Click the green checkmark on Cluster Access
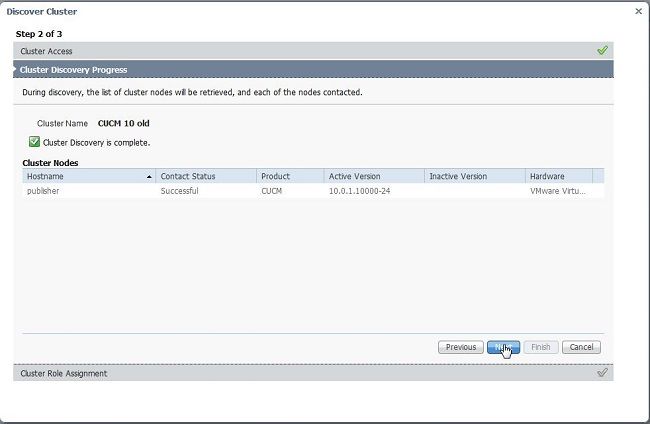The image size is (650, 424). [x=602, y=50]
